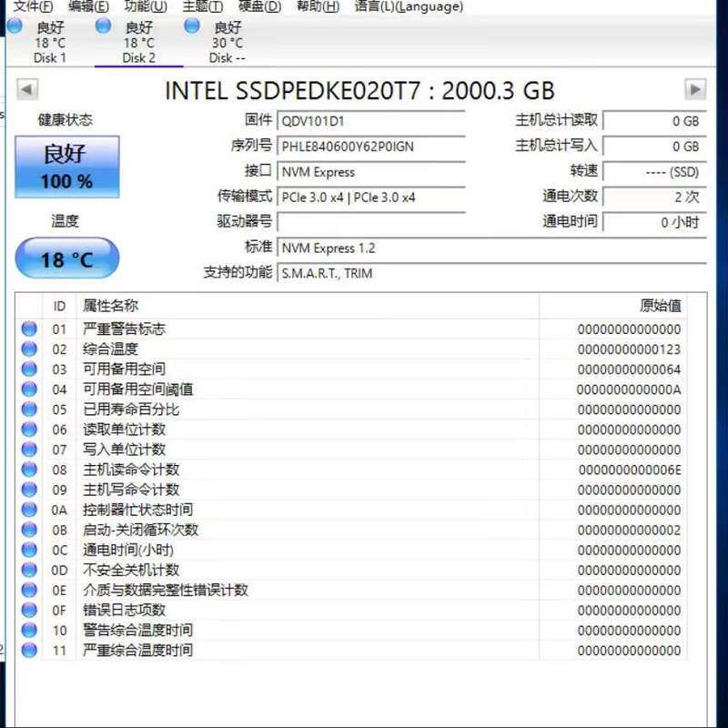
Task: Click status icon of 严重警告标志 row
Action: click(29, 329)
